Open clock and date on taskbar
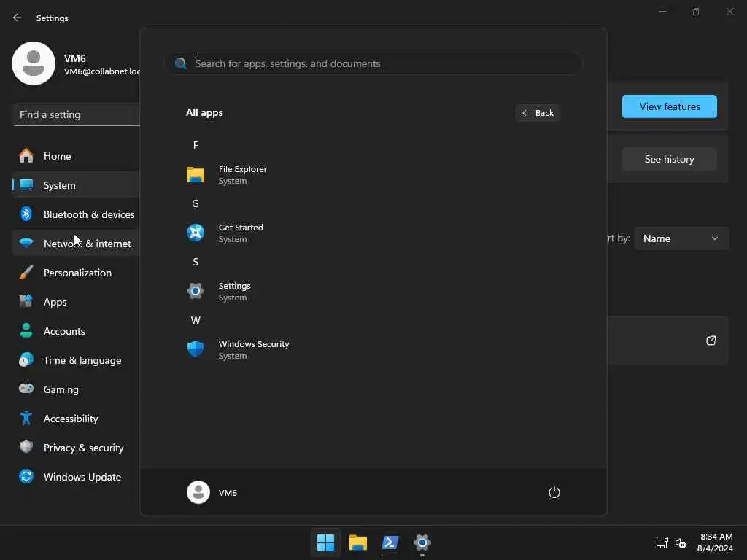 click(x=715, y=542)
